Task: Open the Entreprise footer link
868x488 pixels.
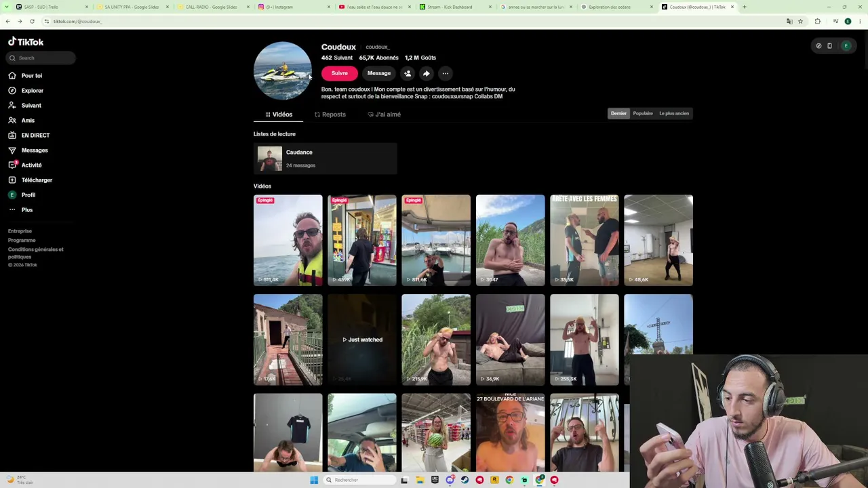Action: point(20,231)
